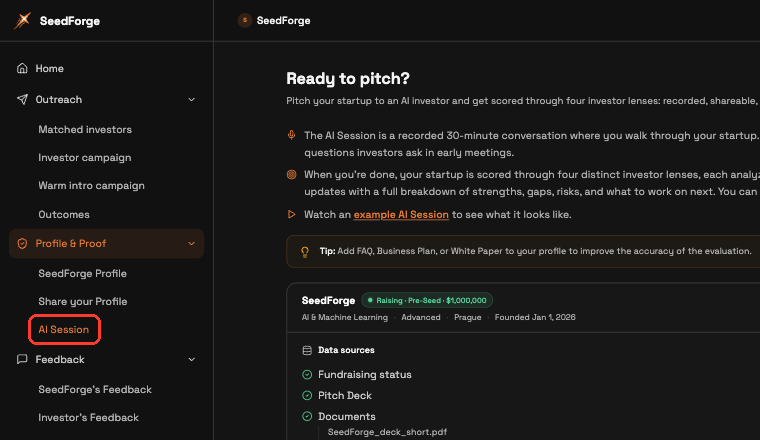
Task: Click the Documents label
Action: (347, 416)
